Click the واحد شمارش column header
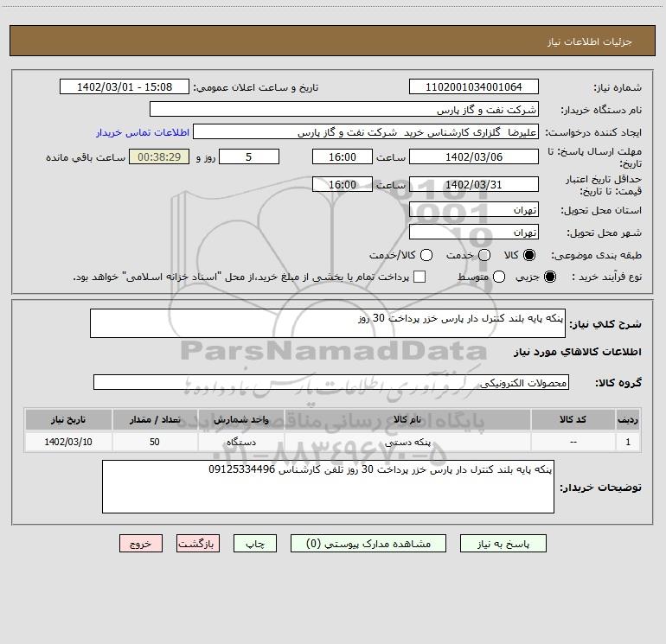 click(x=240, y=420)
